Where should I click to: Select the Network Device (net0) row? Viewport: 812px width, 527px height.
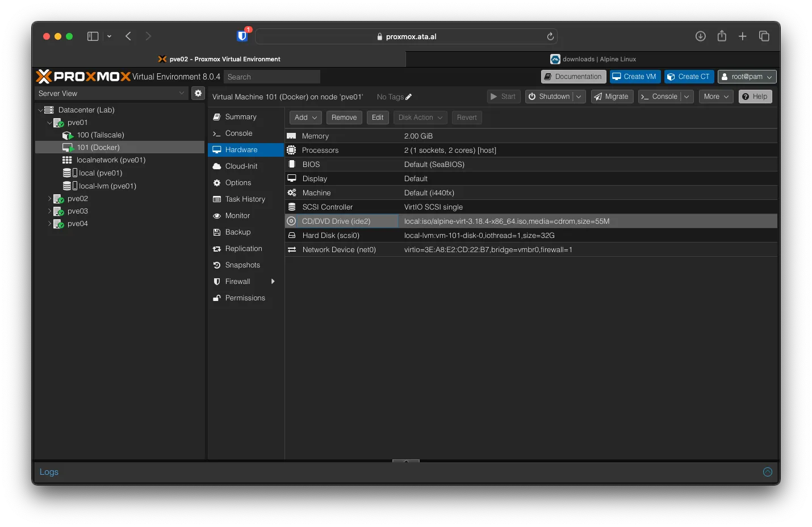pyautogui.click(x=531, y=249)
